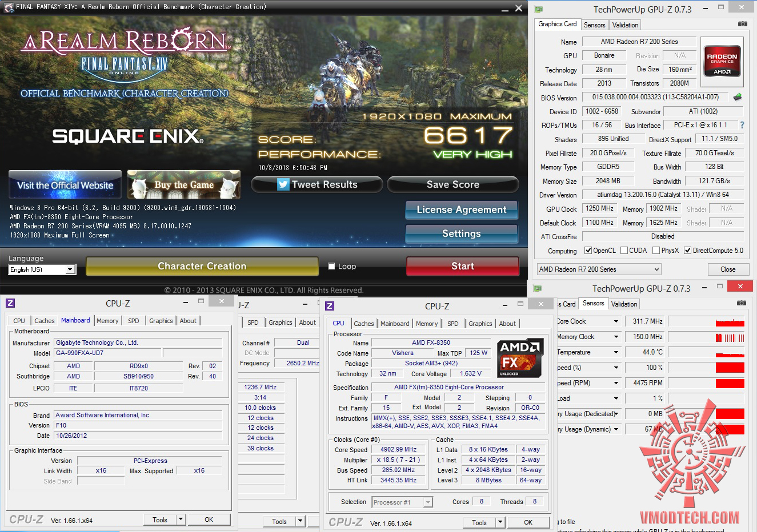Image resolution: width=757 pixels, height=532 pixels.
Task: Toggle the CUDA checkbox in GPU-Z
Action: [624, 250]
